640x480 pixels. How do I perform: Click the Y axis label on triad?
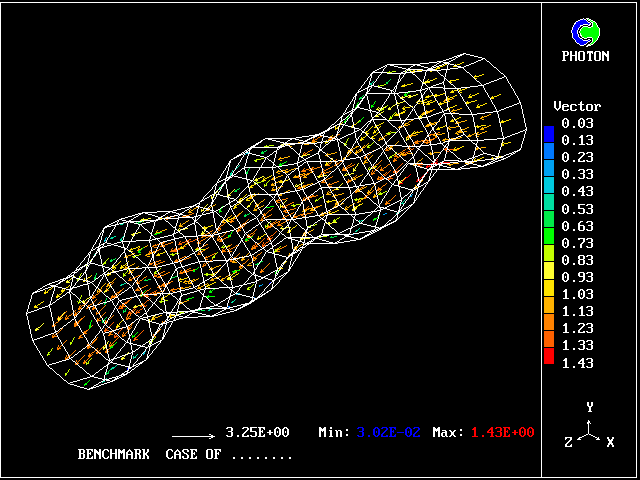[x=590, y=407]
